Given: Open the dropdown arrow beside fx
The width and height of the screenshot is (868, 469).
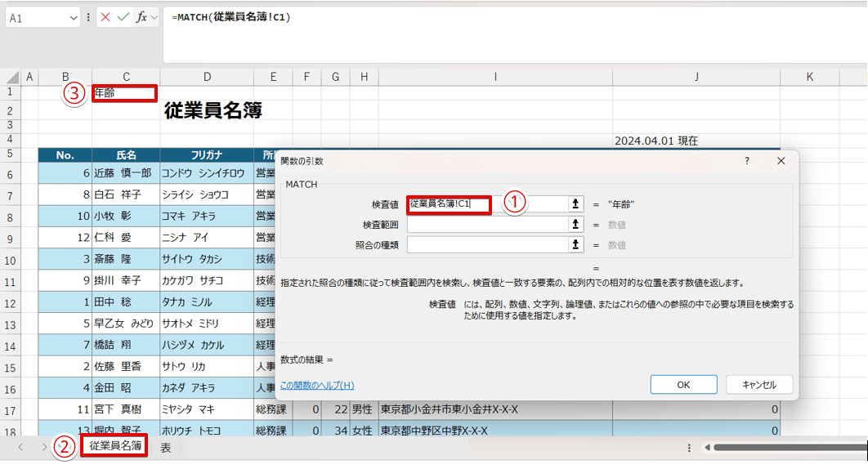Looking at the screenshot, I should coord(153,17).
